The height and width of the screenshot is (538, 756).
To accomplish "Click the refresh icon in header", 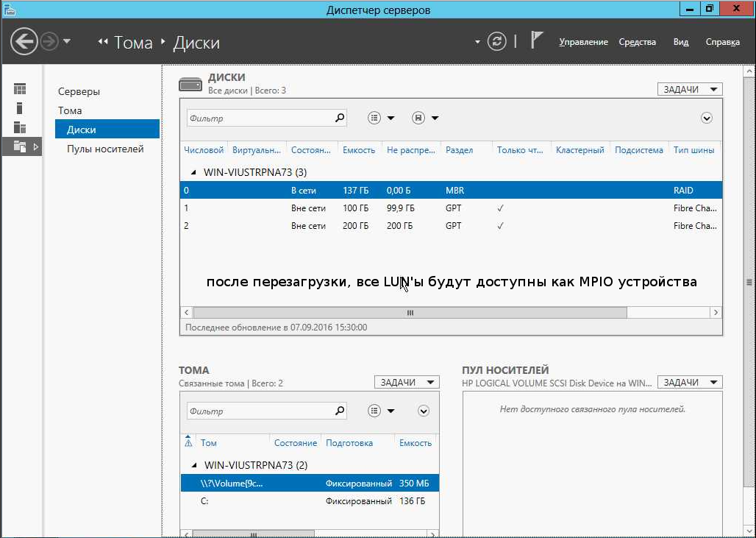I will pos(496,41).
